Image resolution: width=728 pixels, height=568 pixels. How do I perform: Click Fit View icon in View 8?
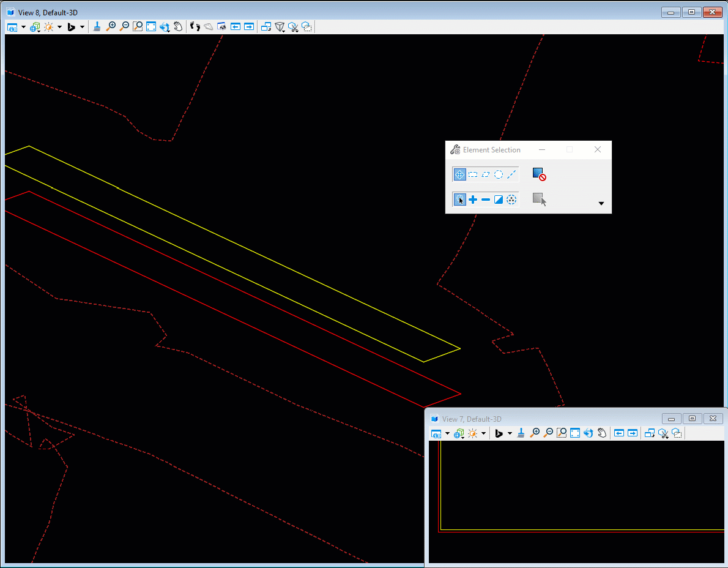151,27
